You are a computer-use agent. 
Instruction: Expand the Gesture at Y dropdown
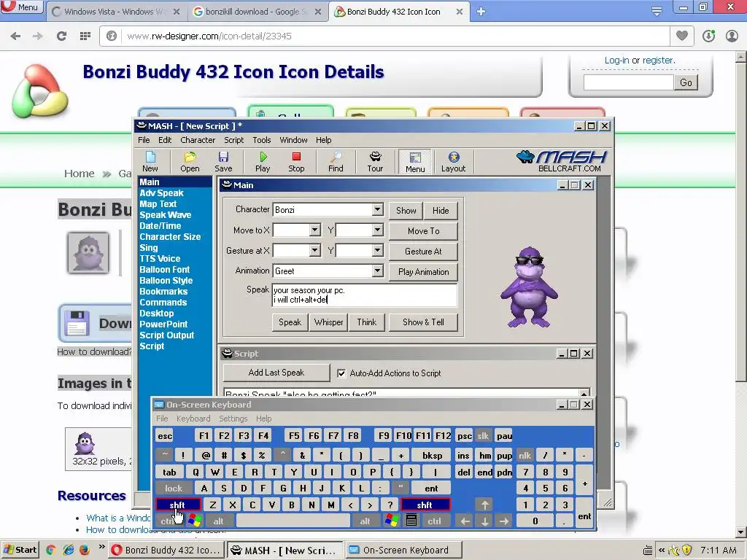[377, 251]
